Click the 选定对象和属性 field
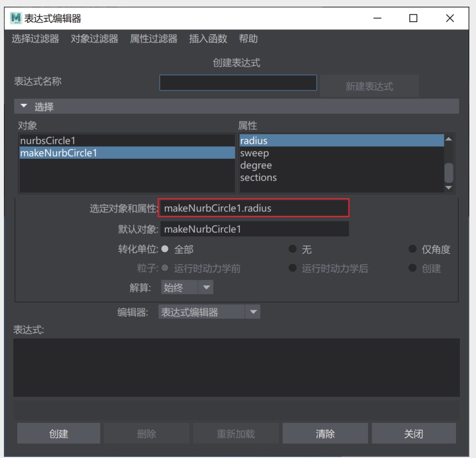Viewport: 476px width, 458px height. [x=254, y=208]
